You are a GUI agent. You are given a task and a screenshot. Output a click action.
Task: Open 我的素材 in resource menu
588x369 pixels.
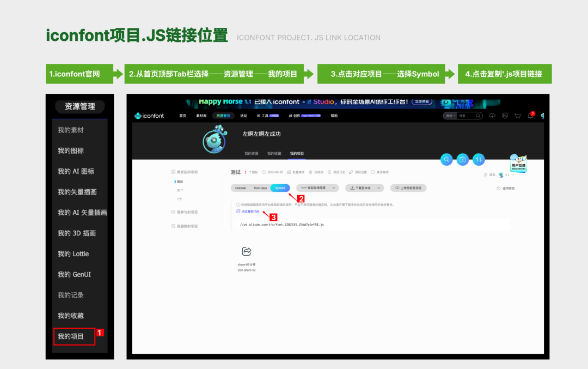point(70,130)
